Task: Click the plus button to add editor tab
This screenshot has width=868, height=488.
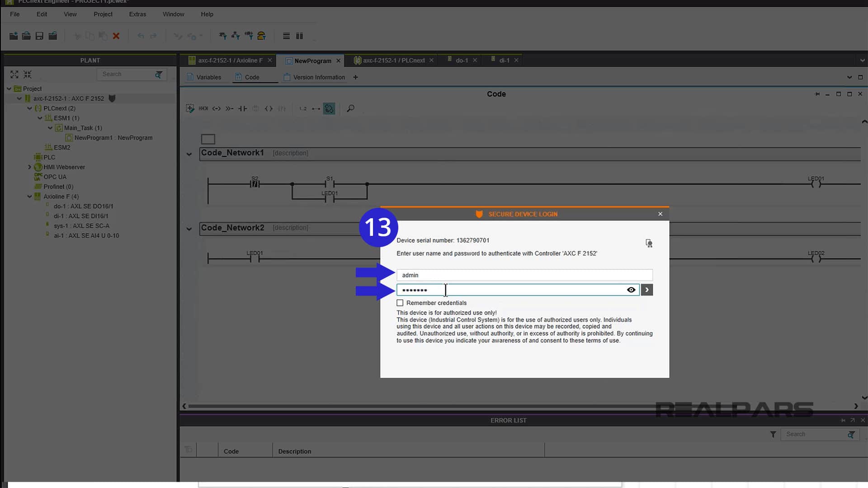Action: point(355,77)
